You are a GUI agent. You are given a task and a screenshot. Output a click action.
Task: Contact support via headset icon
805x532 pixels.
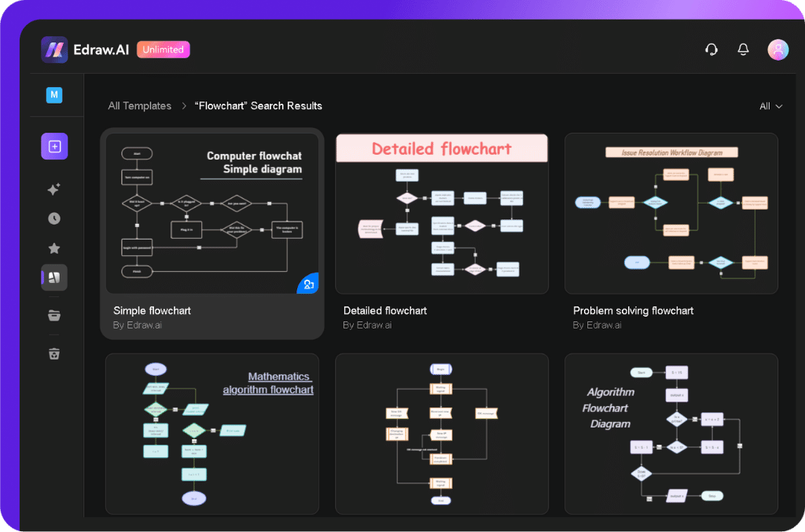point(711,49)
